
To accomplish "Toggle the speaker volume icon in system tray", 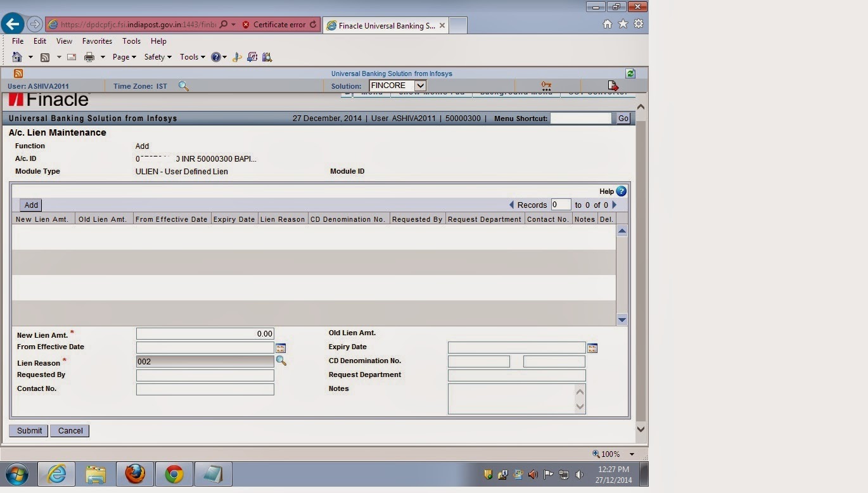I will pyautogui.click(x=578, y=474).
